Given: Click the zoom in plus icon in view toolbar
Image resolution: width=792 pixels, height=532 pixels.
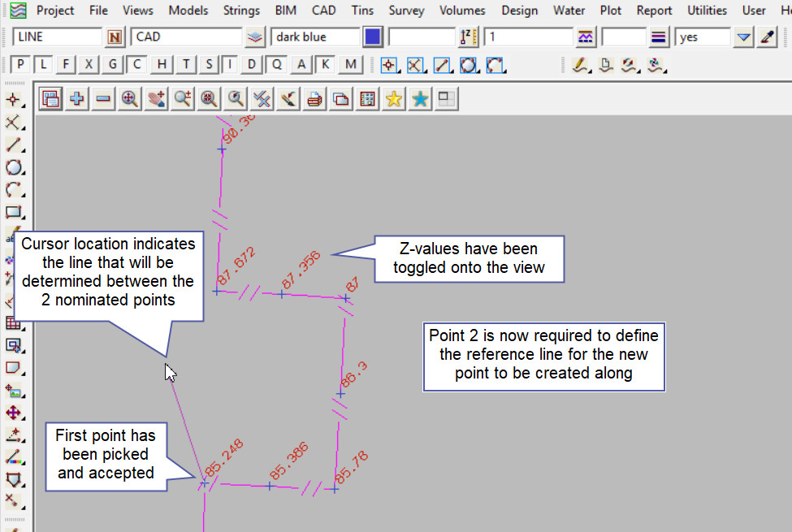Looking at the screenshot, I should [77, 99].
